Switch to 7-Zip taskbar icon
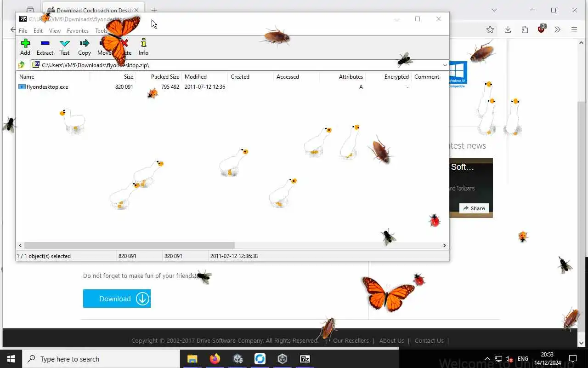This screenshot has height=368, width=588. [x=305, y=359]
